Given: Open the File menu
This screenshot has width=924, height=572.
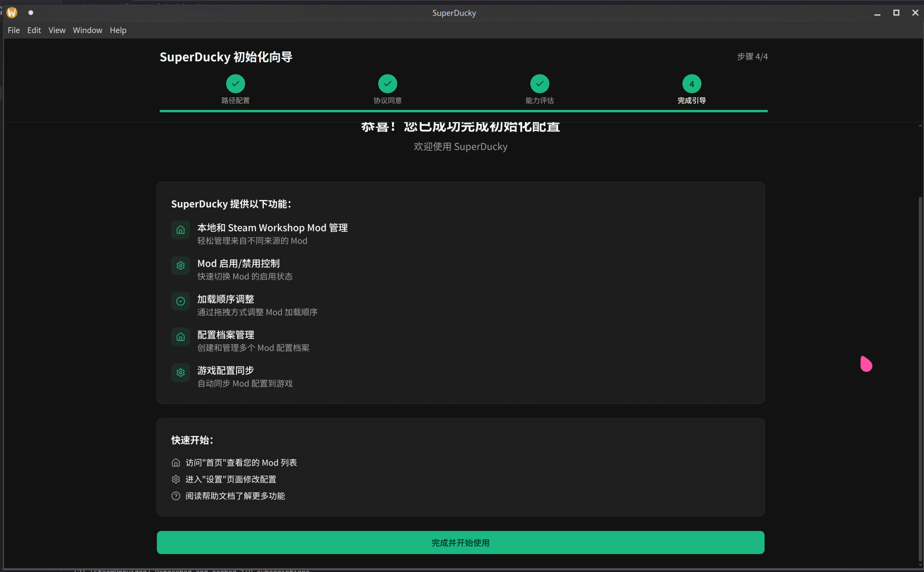Looking at the screenshot, I should (x=14, y=30).
